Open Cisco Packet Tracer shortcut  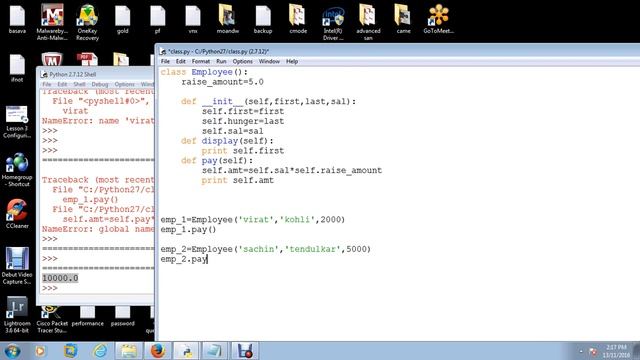tap(52, 319)
